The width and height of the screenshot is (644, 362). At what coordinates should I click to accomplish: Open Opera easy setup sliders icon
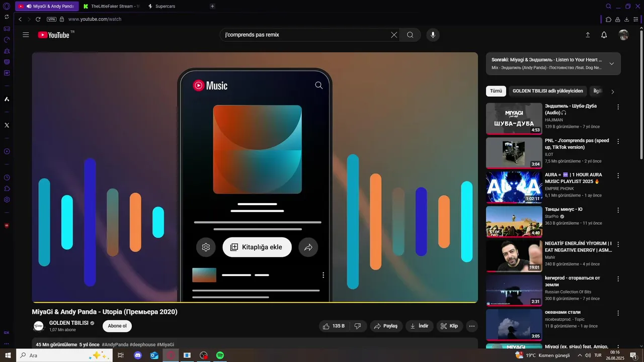click(636, 19)
